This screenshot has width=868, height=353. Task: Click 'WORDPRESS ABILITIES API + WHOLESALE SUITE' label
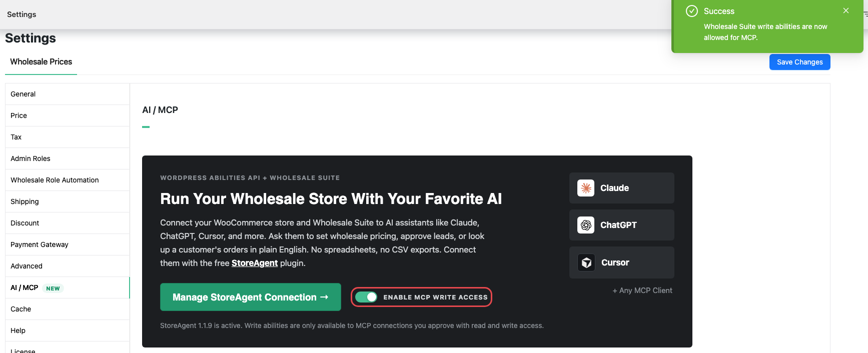[x=250, y=178]
